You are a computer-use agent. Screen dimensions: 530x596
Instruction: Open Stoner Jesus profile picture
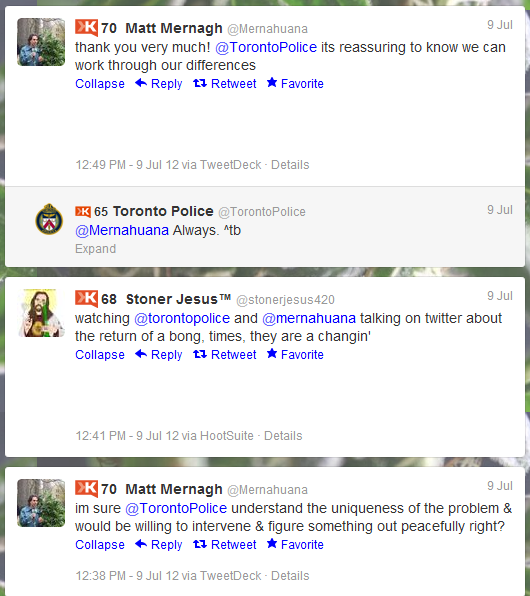pyautogui.click(x=41, y=313)
